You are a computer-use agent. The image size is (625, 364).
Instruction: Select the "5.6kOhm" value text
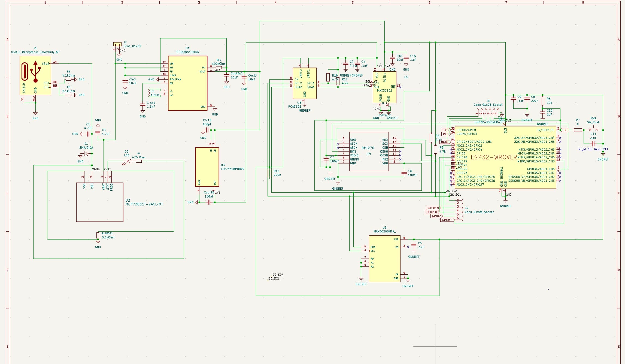tap(108, 237)
